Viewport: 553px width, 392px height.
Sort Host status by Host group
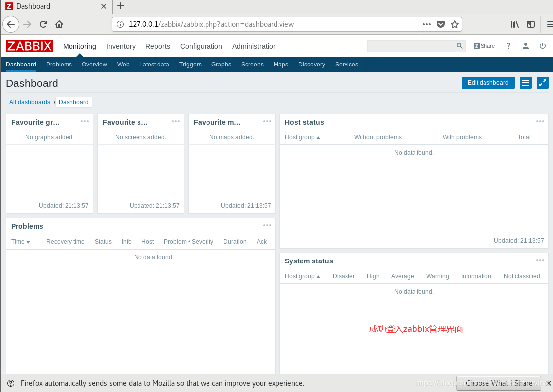(302, 137)
